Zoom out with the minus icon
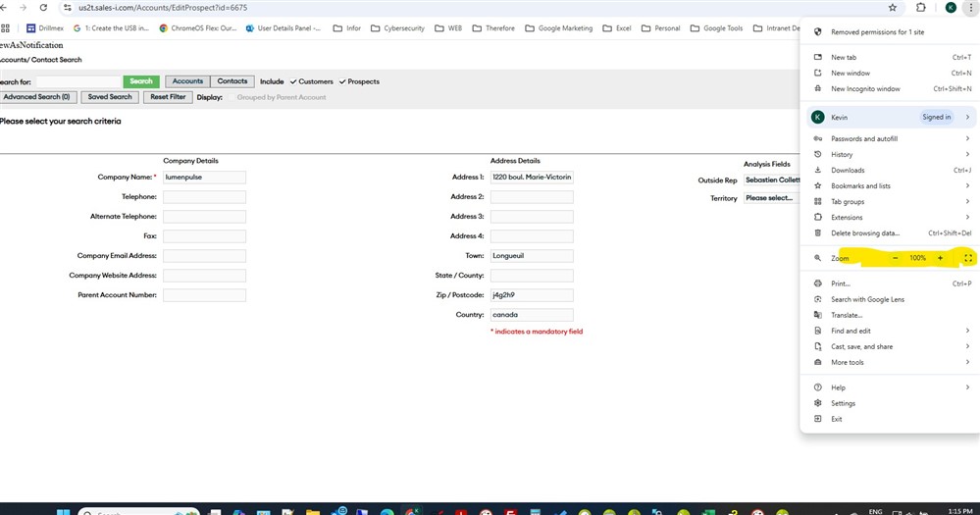980x515 pixels. (895, 258)
